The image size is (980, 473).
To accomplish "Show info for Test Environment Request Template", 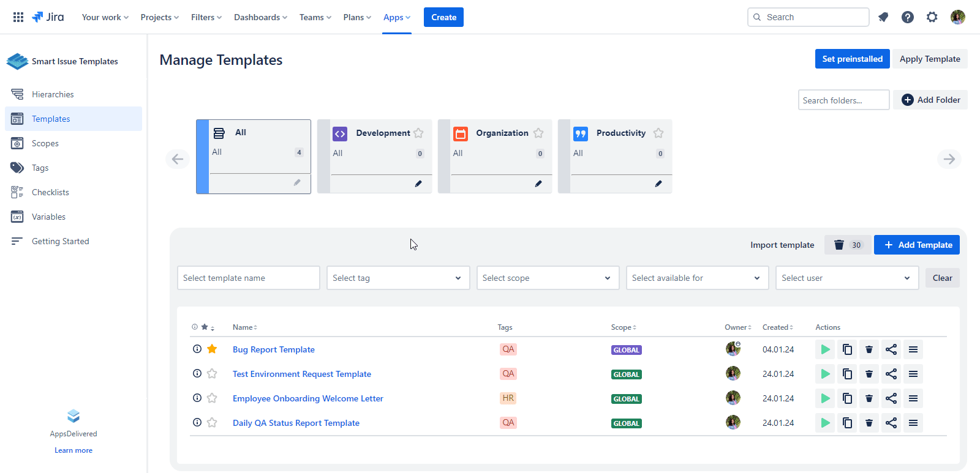I will (x=197, y=373).
